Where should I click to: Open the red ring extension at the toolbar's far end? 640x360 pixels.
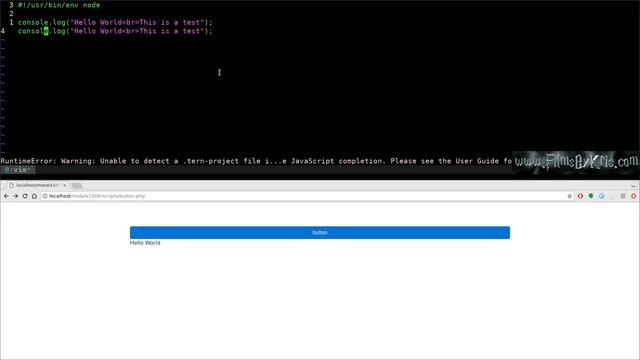633,196
